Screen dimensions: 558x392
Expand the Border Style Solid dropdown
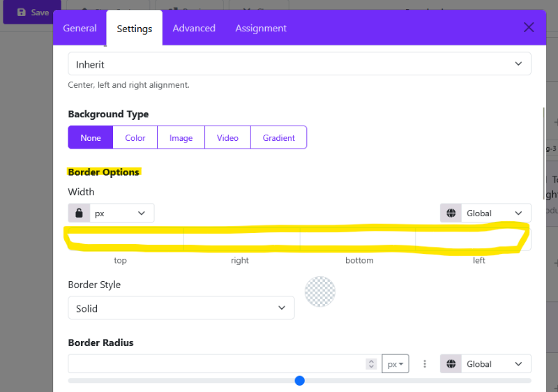pos(181,308)
